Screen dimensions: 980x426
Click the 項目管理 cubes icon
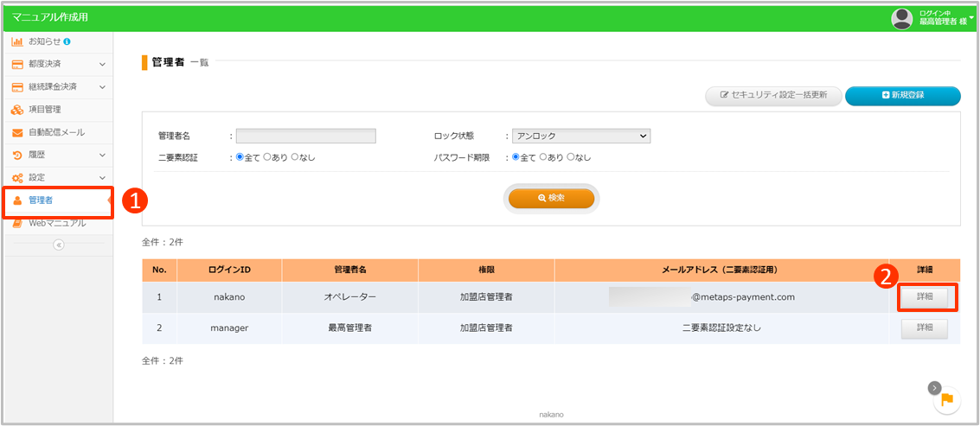[17, 110]
